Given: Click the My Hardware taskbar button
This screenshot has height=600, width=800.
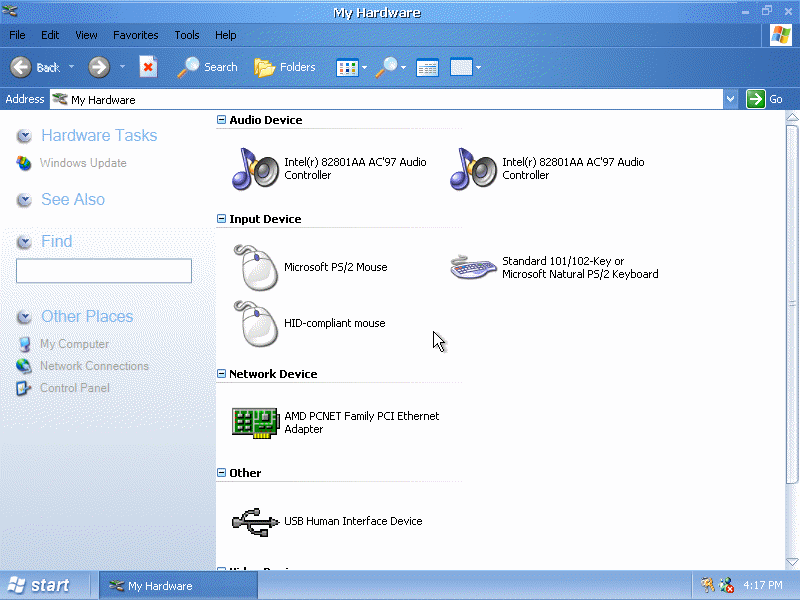Looking at the screenshot, I should pyautogui.click(x=178, y=586).
